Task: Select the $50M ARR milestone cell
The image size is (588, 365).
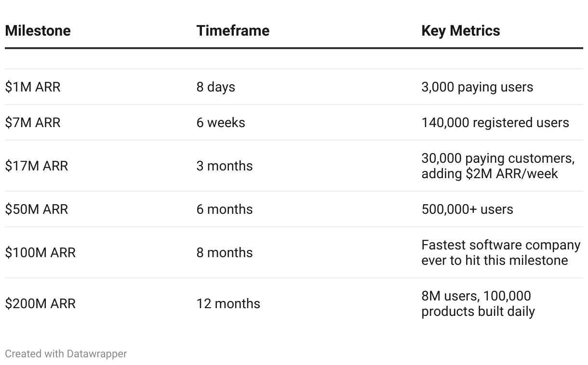Action: click(x=37, y=209)
